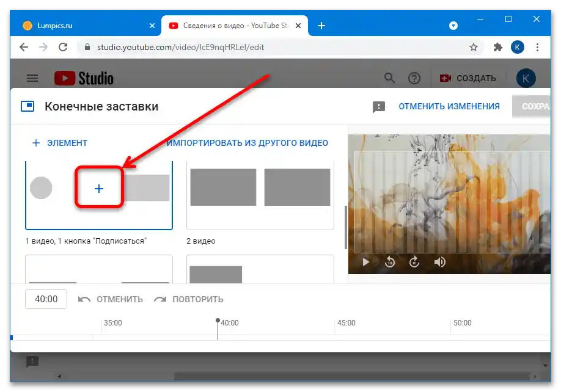Select the third template thumbnail in the lower-left
561x392 pixels.
99,269
